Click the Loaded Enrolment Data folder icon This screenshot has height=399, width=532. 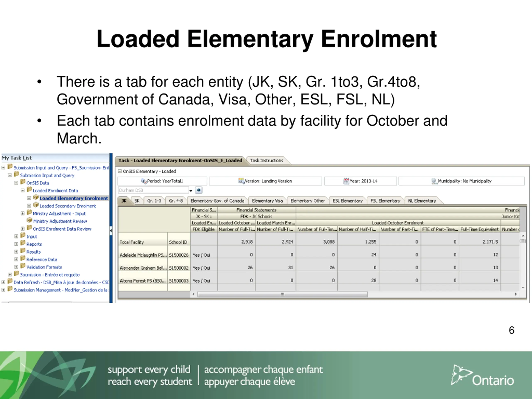coord(29,190)
